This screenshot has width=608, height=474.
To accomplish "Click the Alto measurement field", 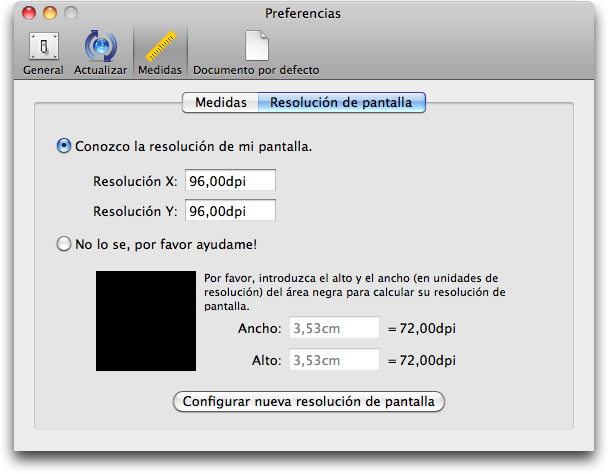I will pos(334,359).
